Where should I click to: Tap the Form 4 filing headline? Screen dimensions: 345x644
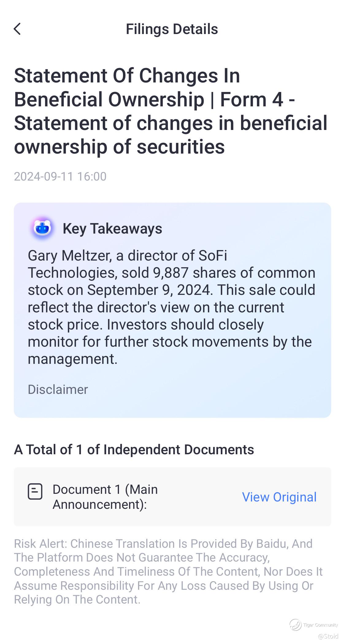[171, 111]
